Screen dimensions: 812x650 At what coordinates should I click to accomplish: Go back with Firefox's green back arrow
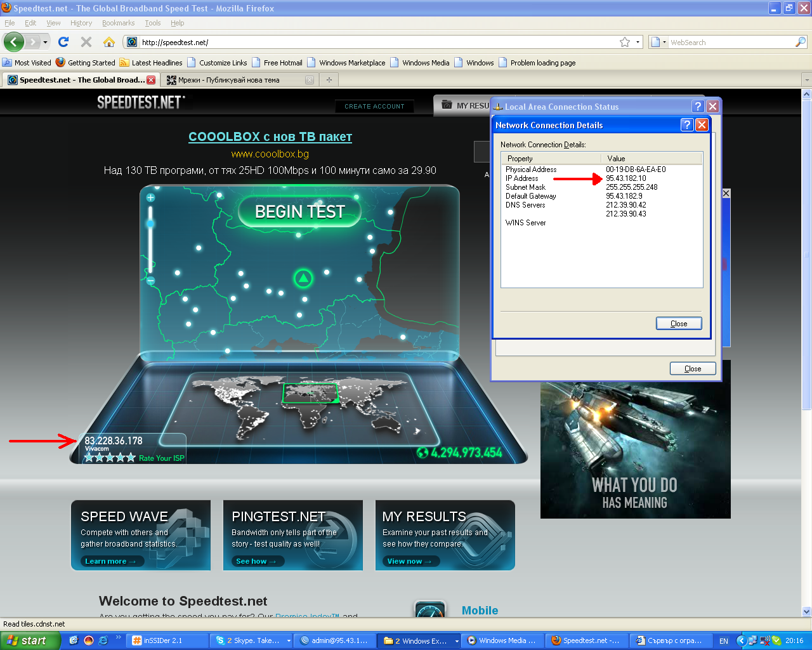[14, 43]
